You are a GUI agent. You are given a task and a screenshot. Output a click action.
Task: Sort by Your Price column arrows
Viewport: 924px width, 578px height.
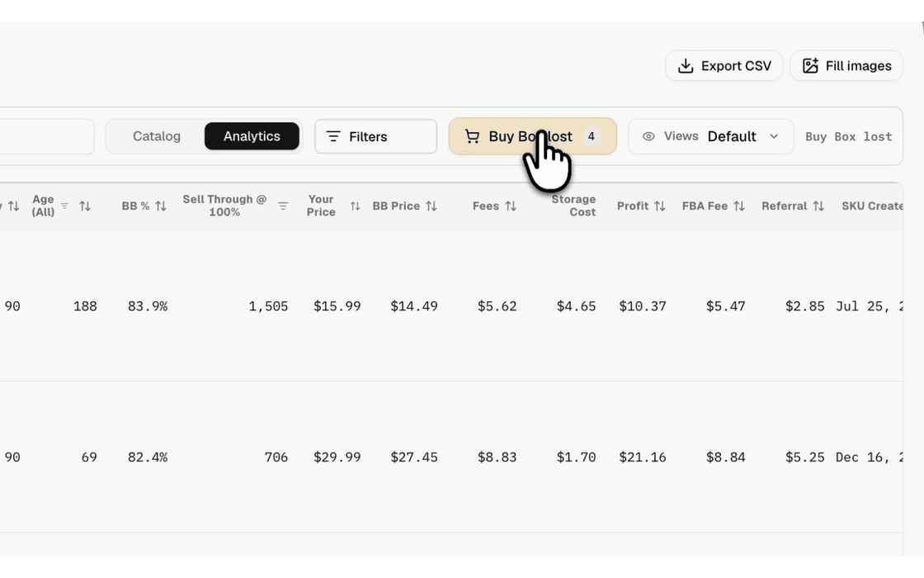355,206
